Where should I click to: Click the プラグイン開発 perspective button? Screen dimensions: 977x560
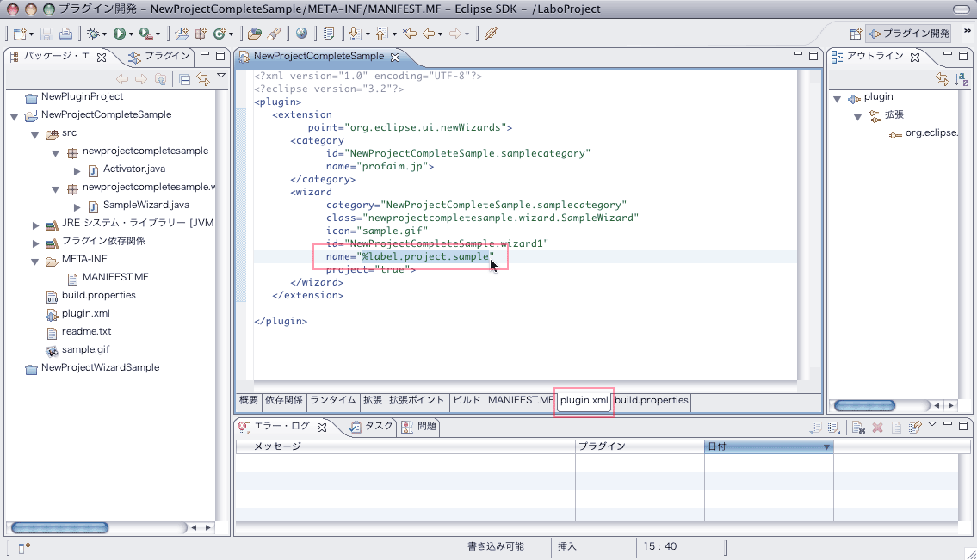(908, 34)
